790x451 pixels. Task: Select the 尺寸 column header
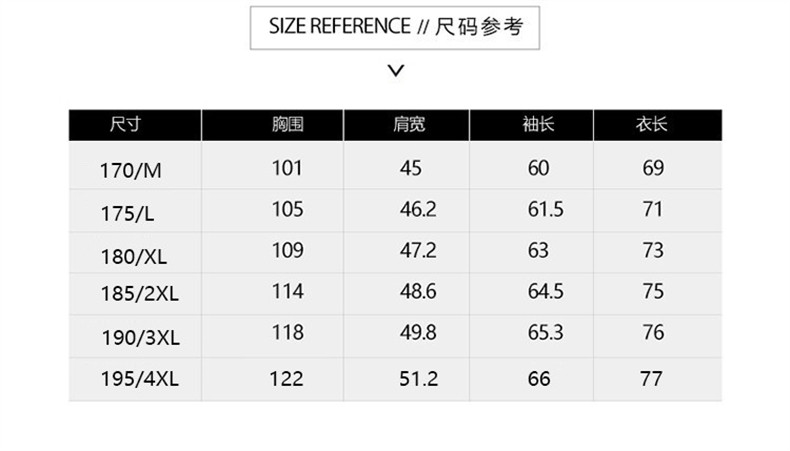coord(125,125)
